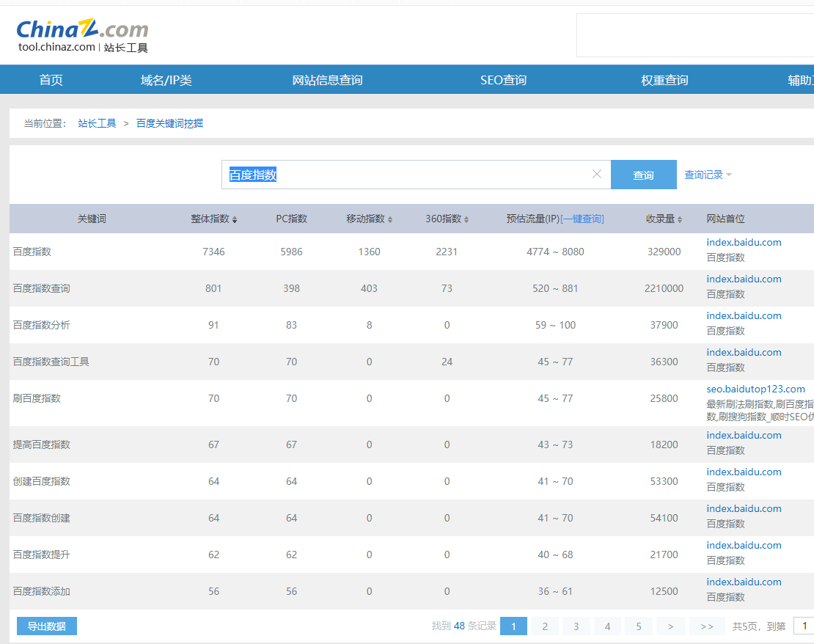Follow the 百度关键词挖掘 breadcrumb link
814x644 pixels.
coord(169,124)
